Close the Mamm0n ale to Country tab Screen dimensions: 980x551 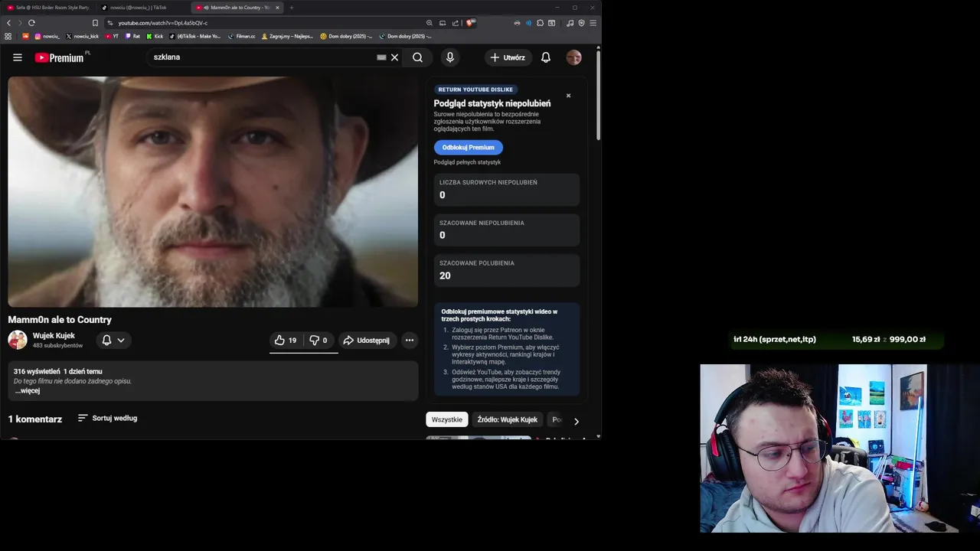[x=277, y=8]
